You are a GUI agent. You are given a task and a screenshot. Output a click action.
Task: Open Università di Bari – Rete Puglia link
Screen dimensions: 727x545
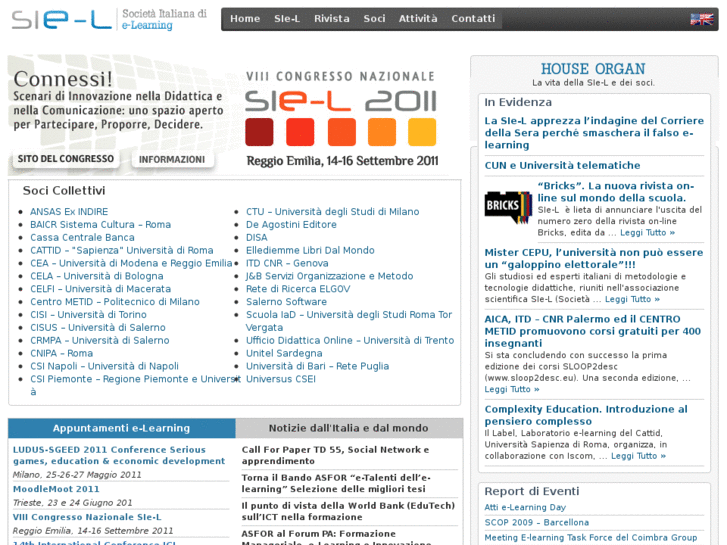(317, 366)
